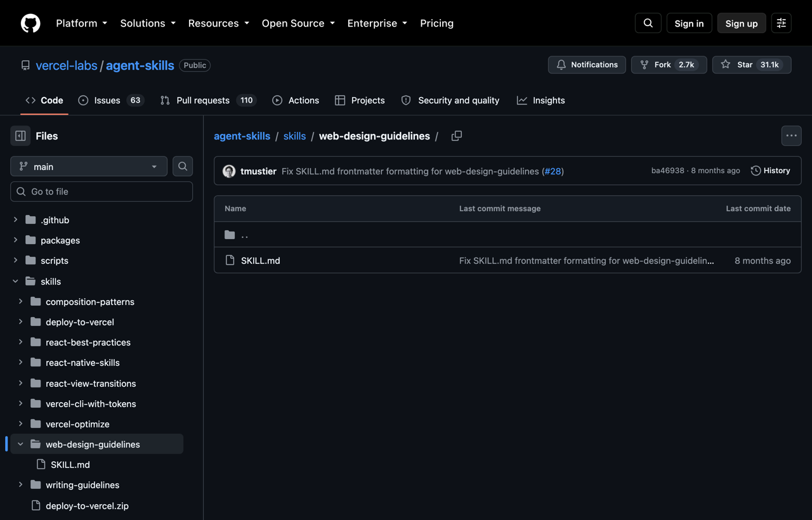This screenshot has width=812, height=520.
Task: Open the appearance settings sliders icon
Action: 782,23
